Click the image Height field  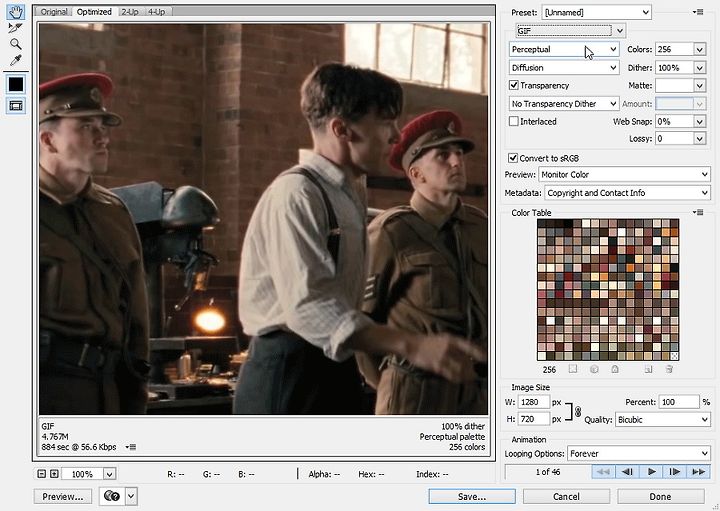tap(534, 419)
